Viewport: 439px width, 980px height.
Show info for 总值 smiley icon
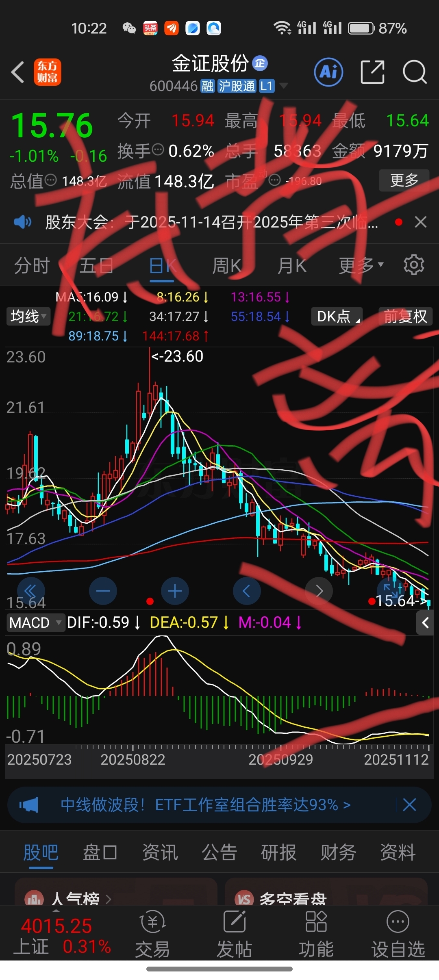pyautogui.click(x=50, y=180)
